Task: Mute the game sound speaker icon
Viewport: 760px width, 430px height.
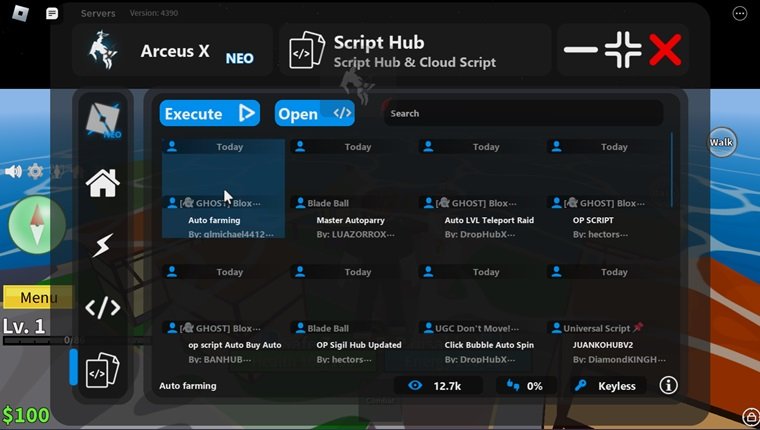Action: 13,171
